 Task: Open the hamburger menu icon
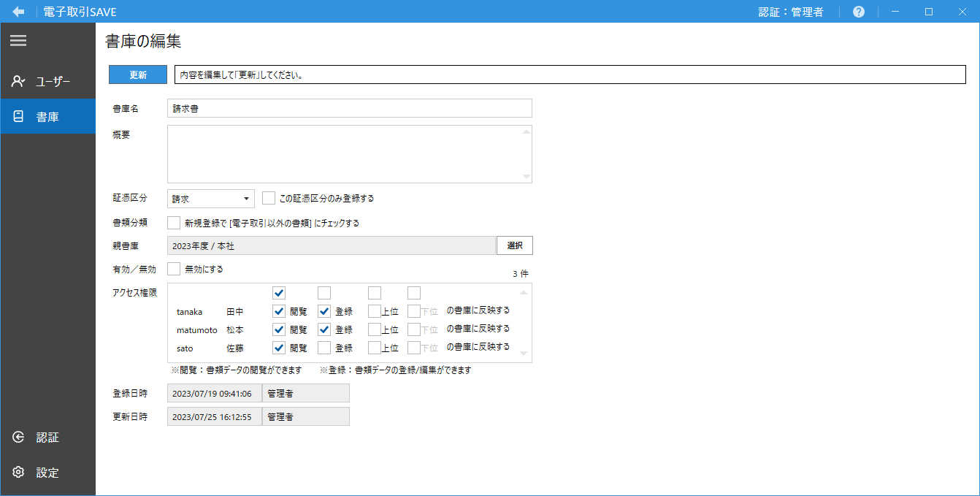pyautogui.click(x=18, y=41)
